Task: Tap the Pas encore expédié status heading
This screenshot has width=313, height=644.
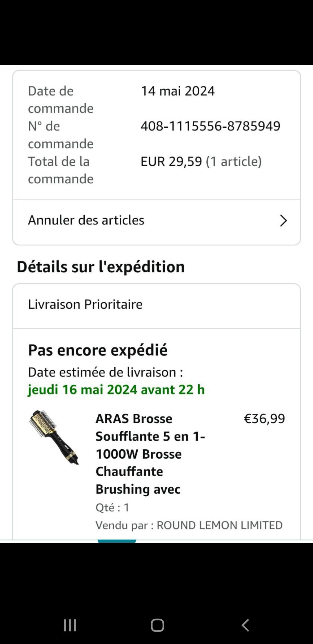Action: coord(98,350)
